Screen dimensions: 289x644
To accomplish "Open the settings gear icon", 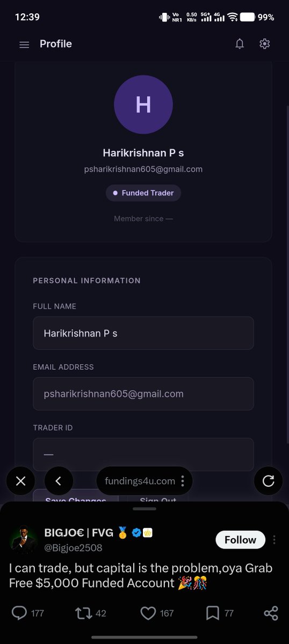I will [264, 44].
